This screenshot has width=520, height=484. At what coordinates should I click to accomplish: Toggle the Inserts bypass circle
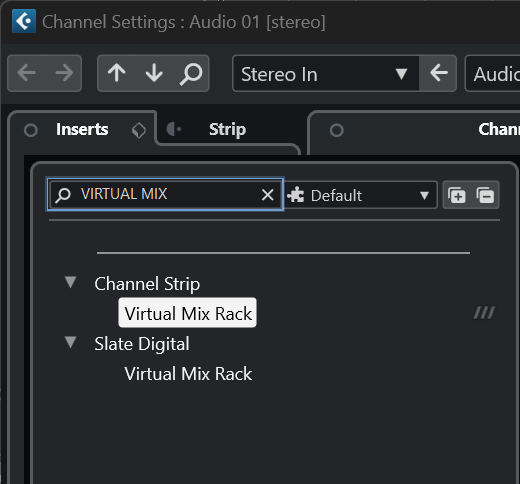(31, 130)
